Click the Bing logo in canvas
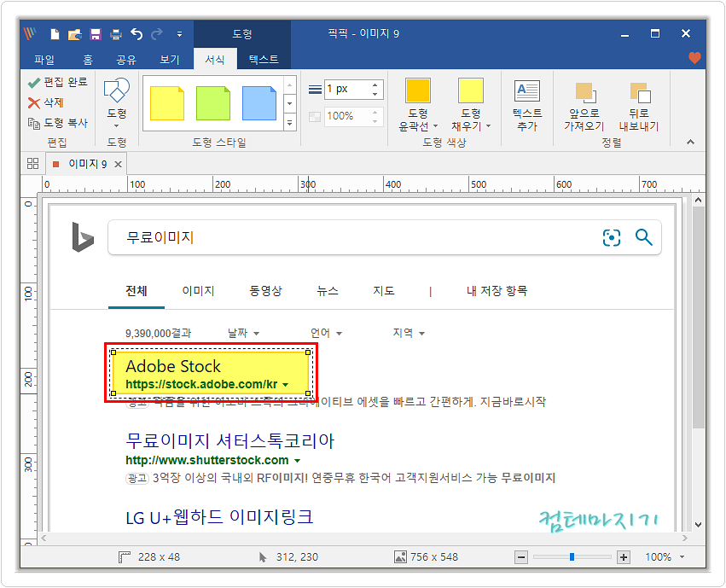The width and height of the screenshot is (726, 588). pos(83,237)
